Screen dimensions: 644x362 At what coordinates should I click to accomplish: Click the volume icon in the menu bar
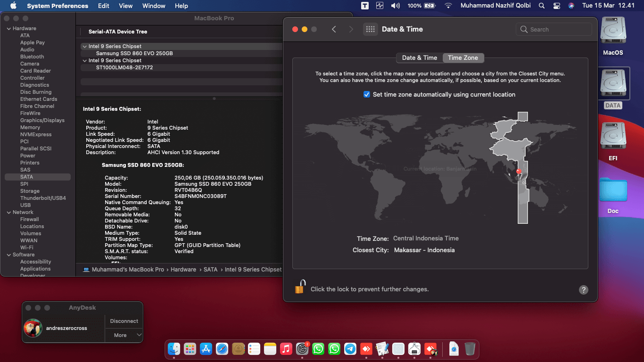point(395,6)
